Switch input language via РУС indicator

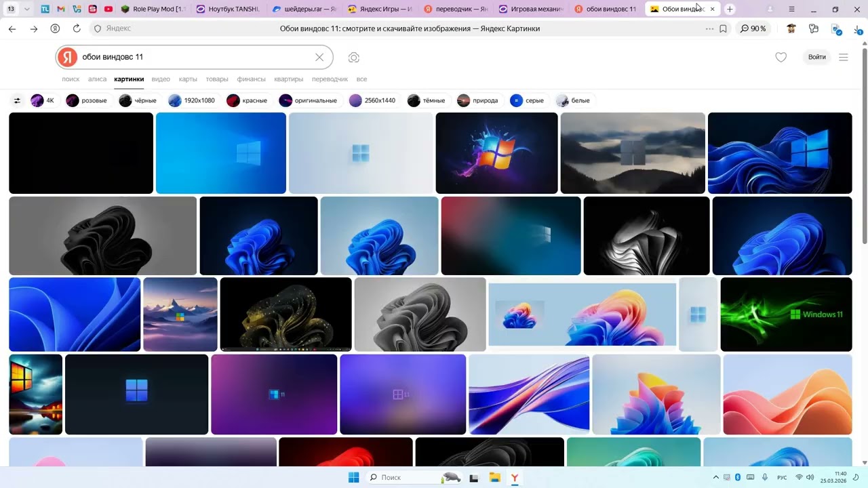[x=782, y=478]
